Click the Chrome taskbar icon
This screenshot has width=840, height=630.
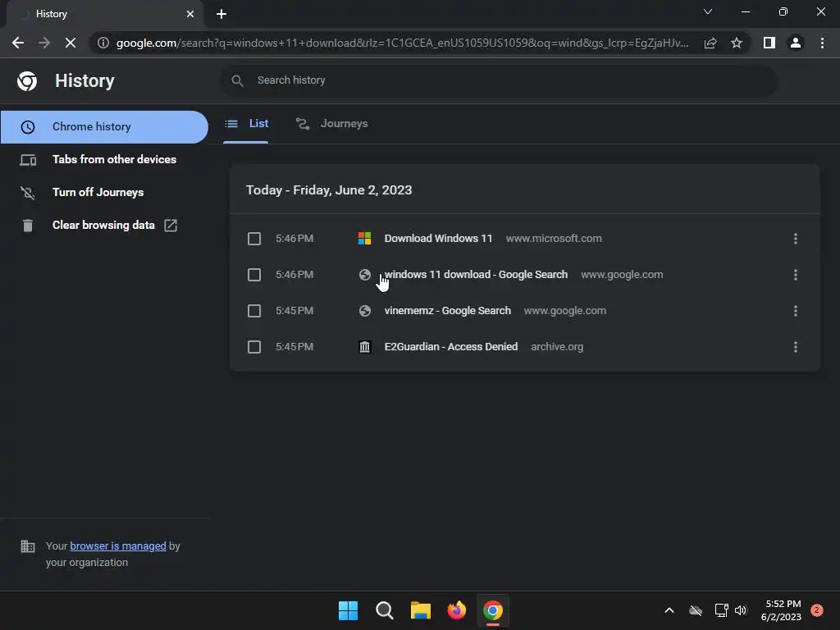coord(493,610)
